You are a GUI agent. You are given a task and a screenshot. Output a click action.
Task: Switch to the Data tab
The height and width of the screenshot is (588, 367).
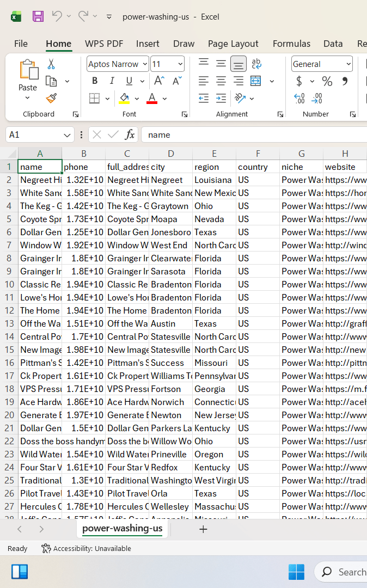(333, 44)
